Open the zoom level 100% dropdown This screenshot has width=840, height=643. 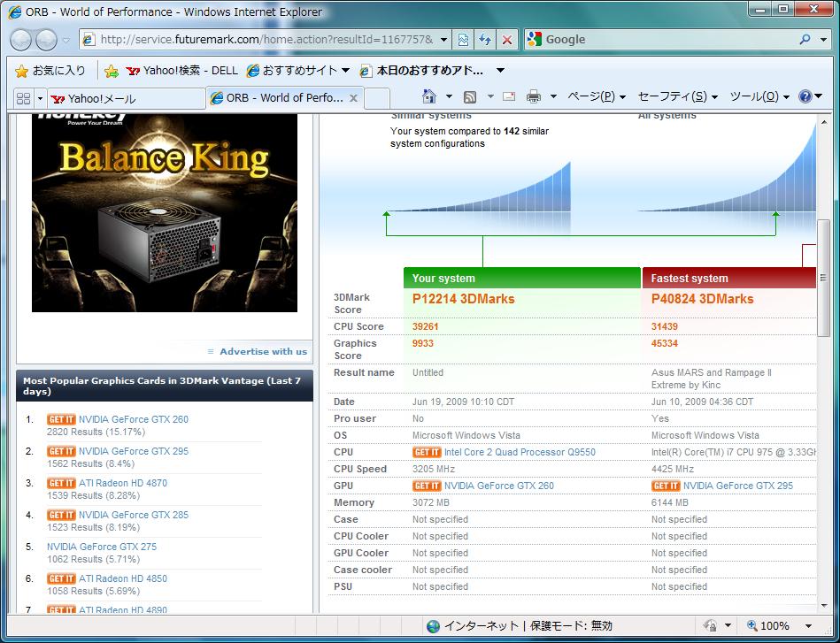[808, 625]
